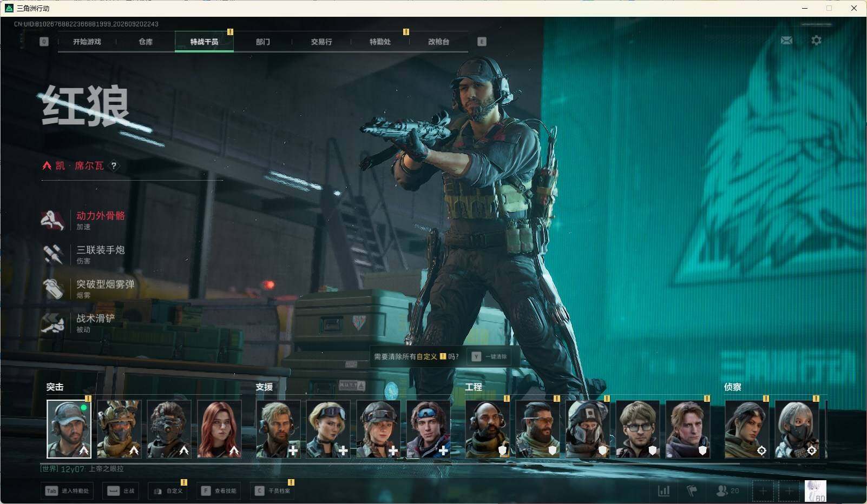Click the E key next-tab icon
867x504 pixels.
(482, 42)
